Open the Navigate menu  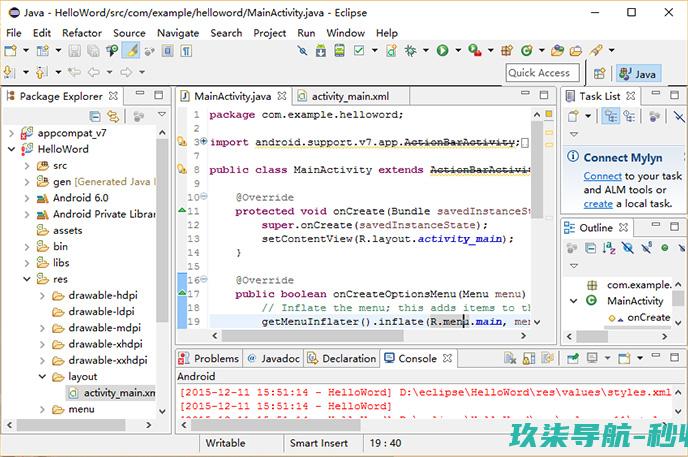[x=178, y=33]
